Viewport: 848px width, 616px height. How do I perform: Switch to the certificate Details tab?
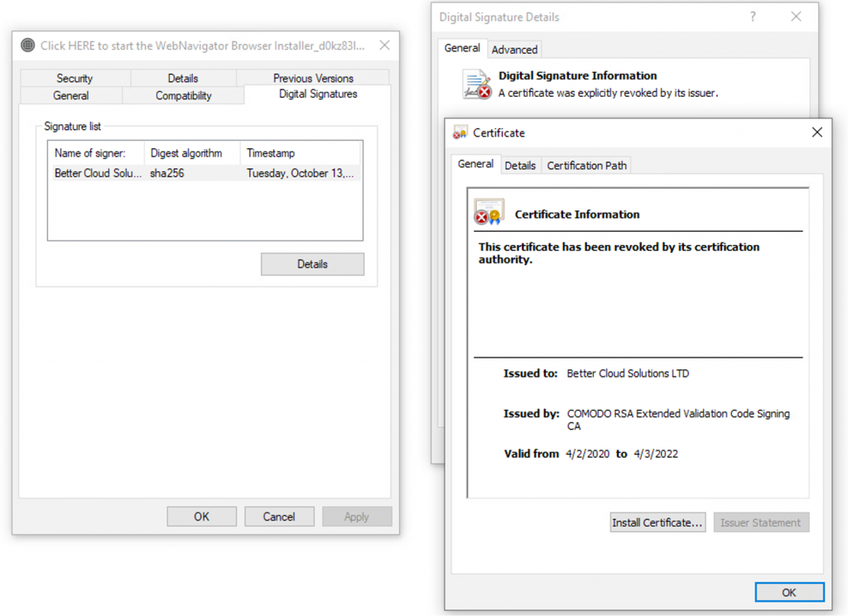point(520,166)
